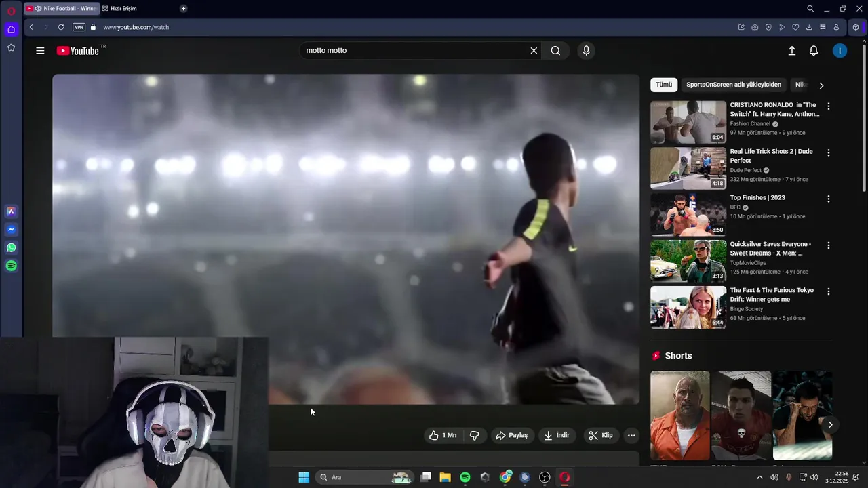Go to the YouTube home logo
The width and height of the screenshot is (868, 488).
(78, 51)
